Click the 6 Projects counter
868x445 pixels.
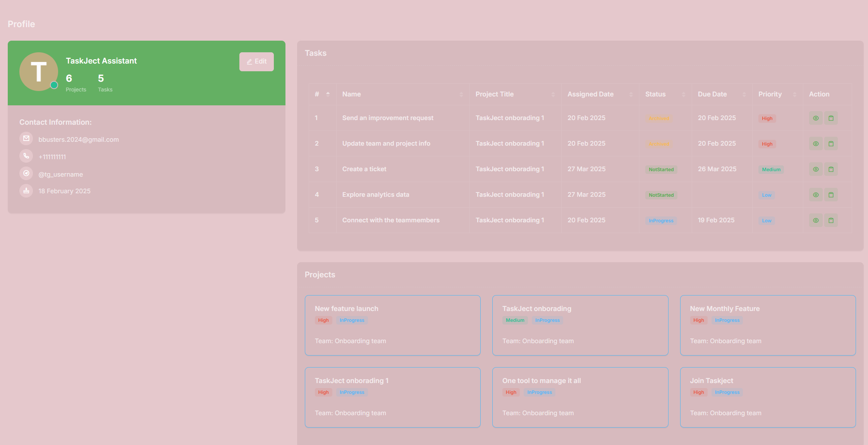pyautogui.click(x=76, y=83)
